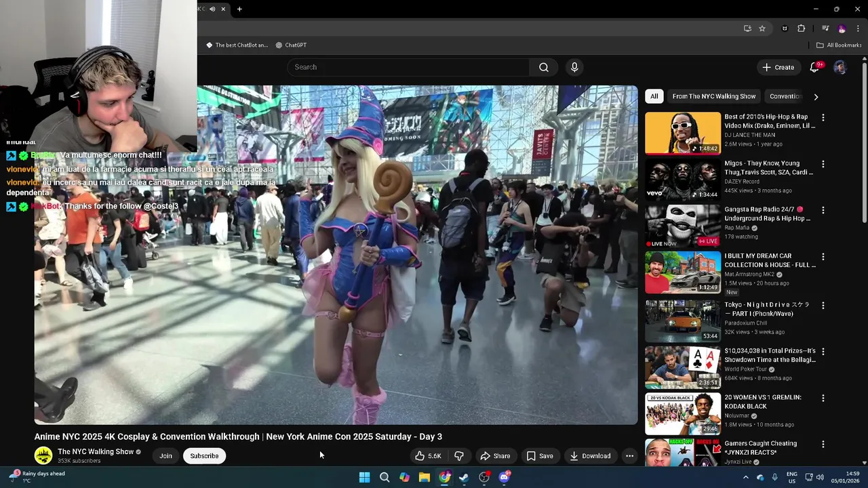Select From The NYC Walking Show chip
This screenshot has height=488, width=868.
point(713,96)
